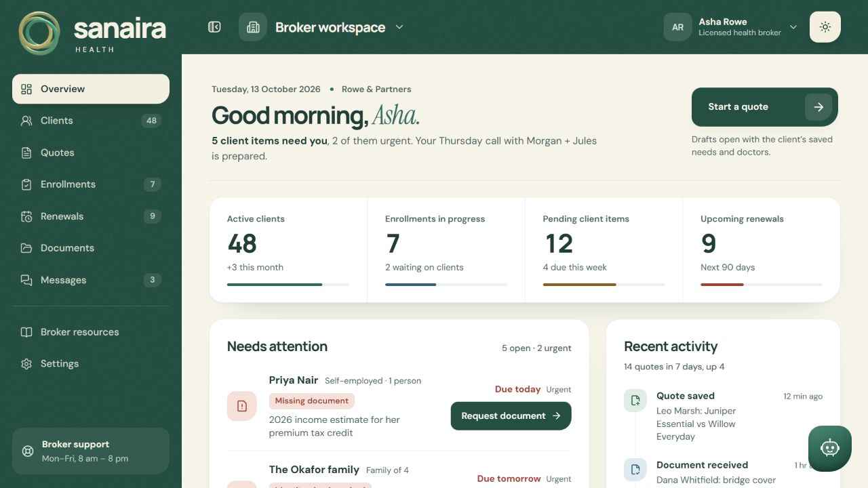Click the Missing document tag

point(312,401)
